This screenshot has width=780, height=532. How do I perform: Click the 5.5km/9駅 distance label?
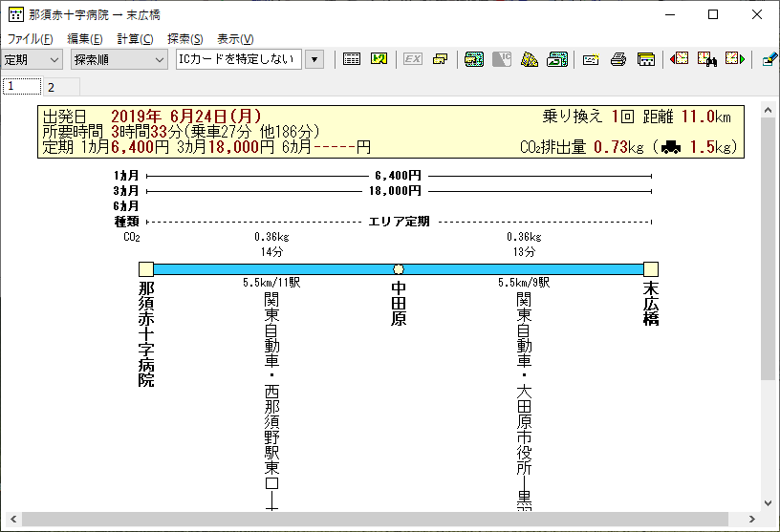coord(524,283)
